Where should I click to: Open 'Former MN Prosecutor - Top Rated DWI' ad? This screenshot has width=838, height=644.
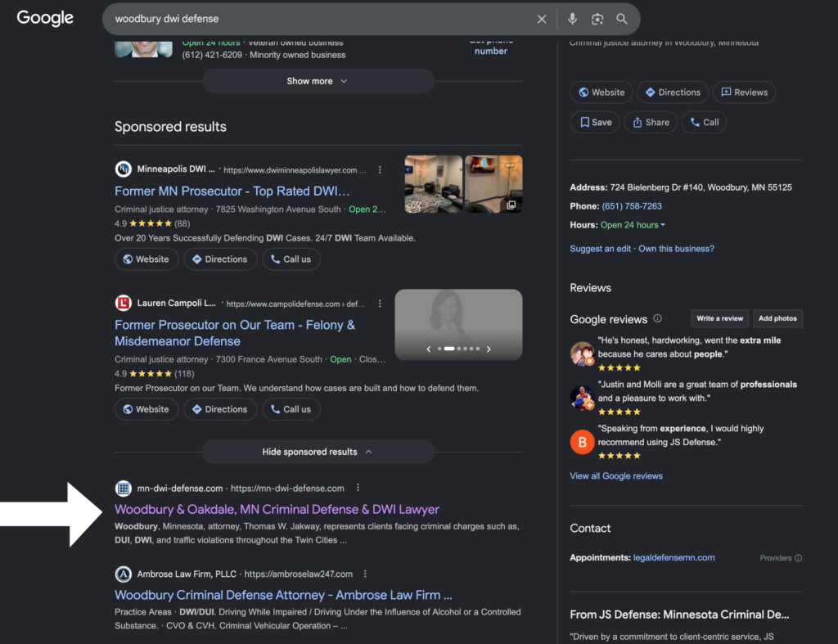coord(232,191)
